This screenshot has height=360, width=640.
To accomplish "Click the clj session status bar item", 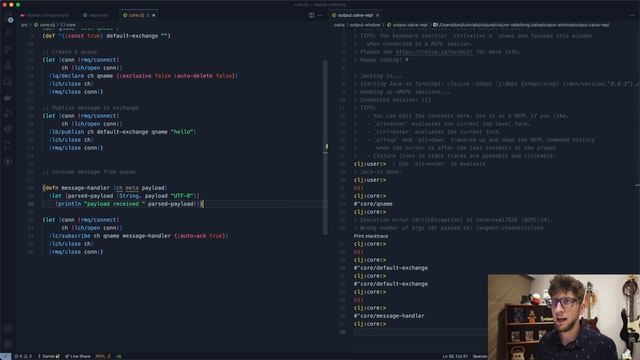I will [x=118, y=356].
